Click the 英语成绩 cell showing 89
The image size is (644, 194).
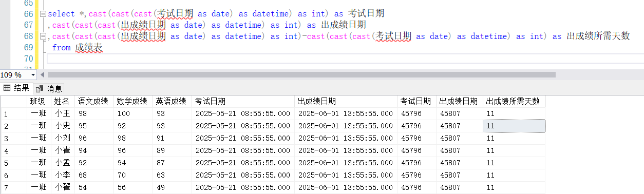tap(172, 150)
